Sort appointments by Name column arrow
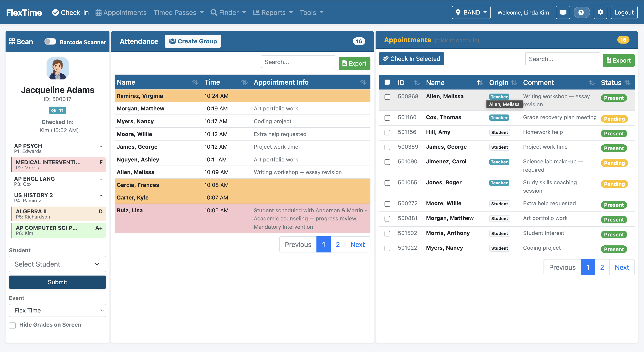The image size is (644, 352). point(479,83)
